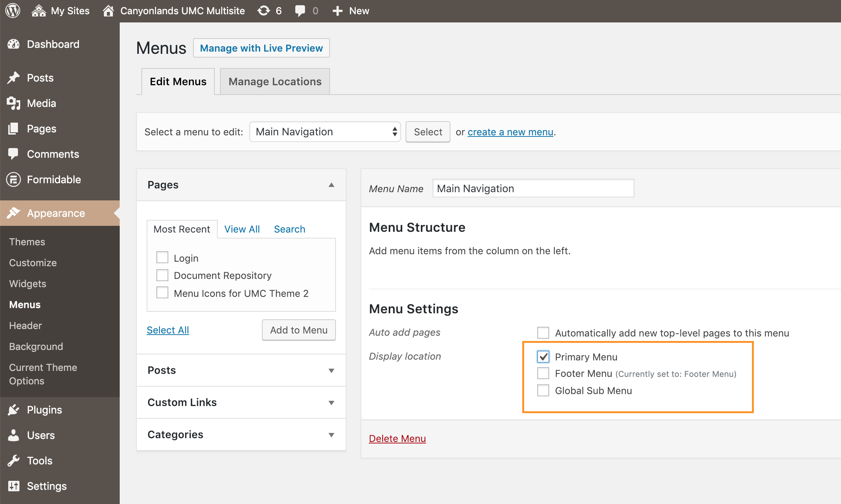Open the updates refresh icon
Screen dimensions: 841x504
[x=264, y=11]
